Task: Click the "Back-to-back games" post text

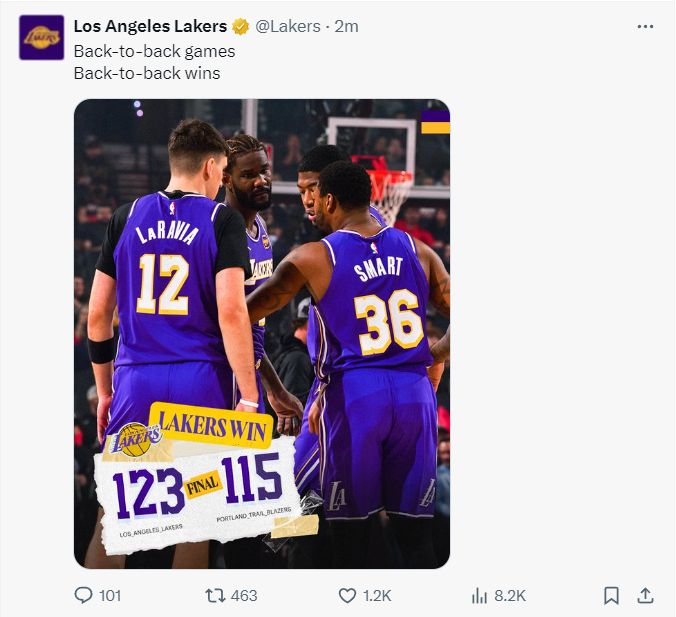Action: [154, 51]
